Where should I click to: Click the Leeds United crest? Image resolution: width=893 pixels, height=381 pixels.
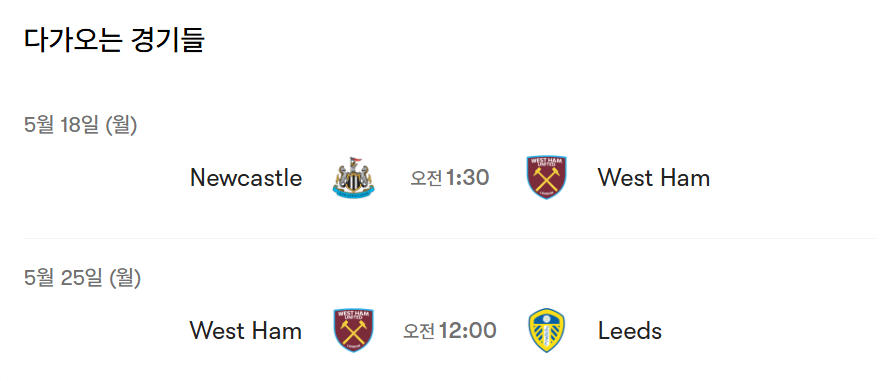click(546, 330)
